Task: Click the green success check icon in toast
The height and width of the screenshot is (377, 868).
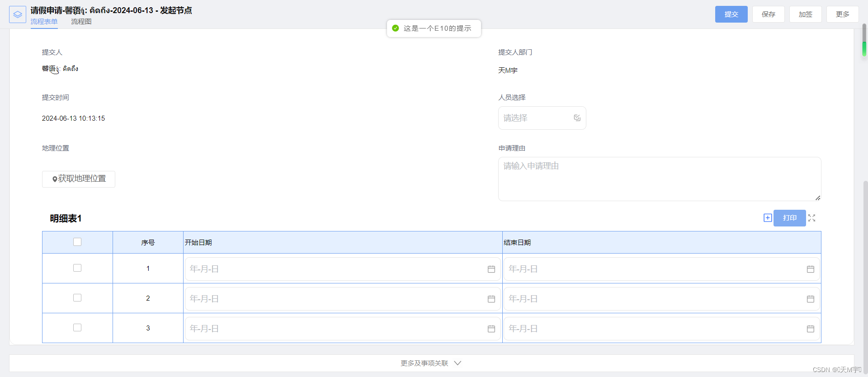Action: (396, 28)
